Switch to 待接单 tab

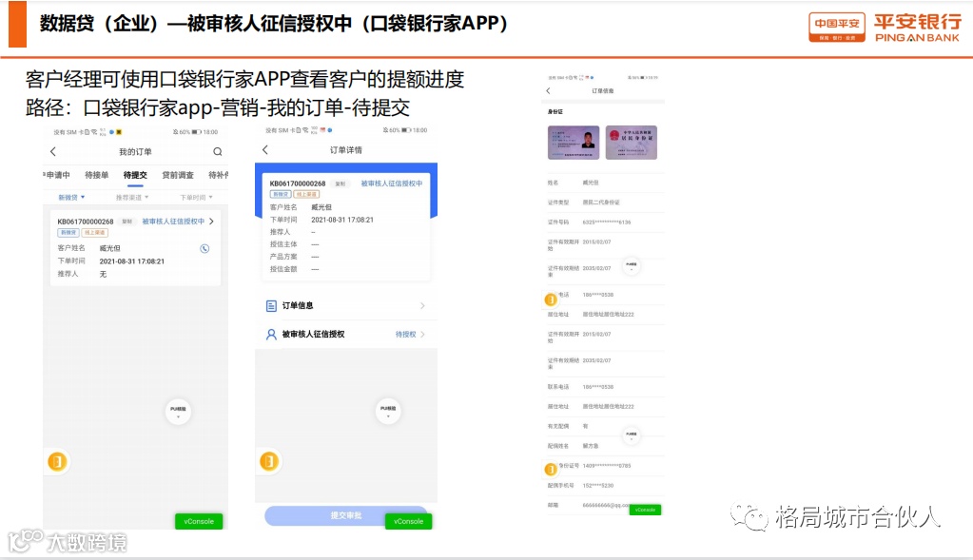97,176
